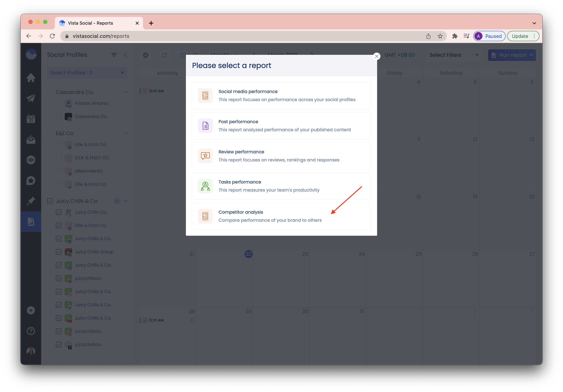Go back in browser history
This screenshot has width=563, height=392.
point(29,36)
